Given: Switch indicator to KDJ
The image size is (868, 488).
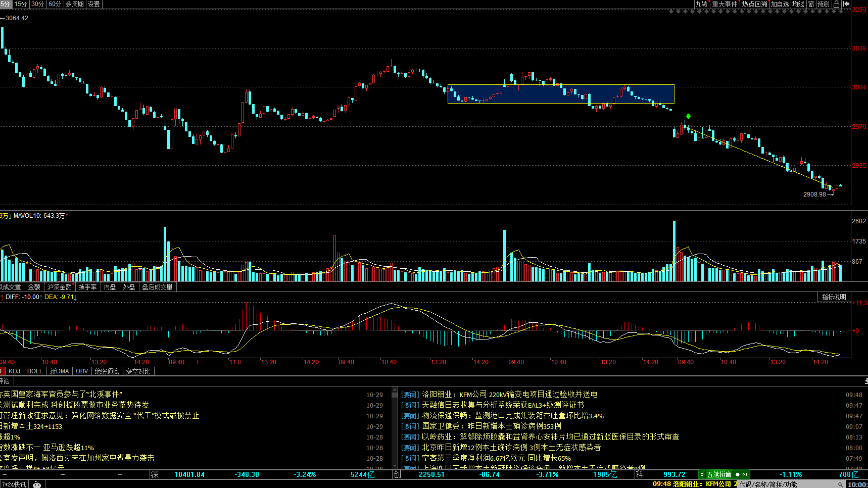Looking at the screenshot, I should click(15, 371).
